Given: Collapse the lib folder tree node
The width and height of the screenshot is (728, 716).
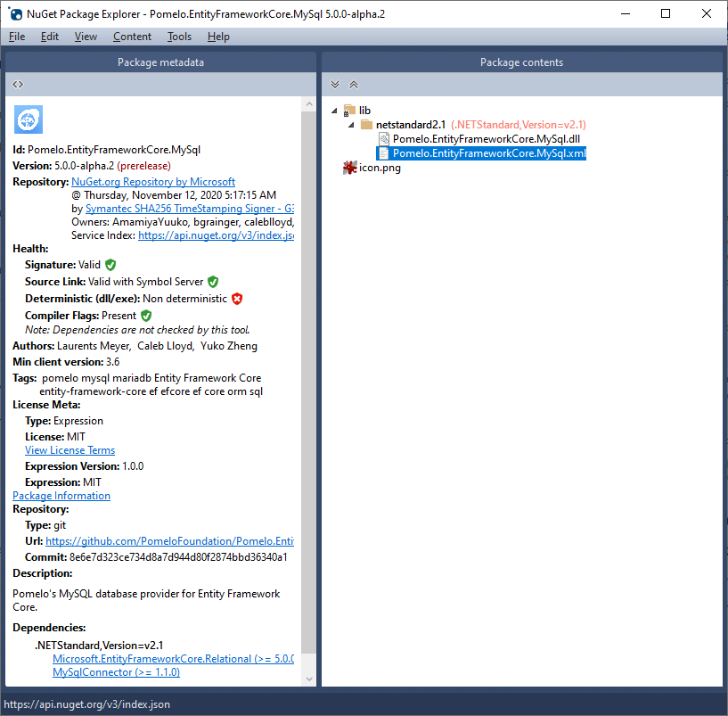Looking at the screenshot, I should 334,110.
